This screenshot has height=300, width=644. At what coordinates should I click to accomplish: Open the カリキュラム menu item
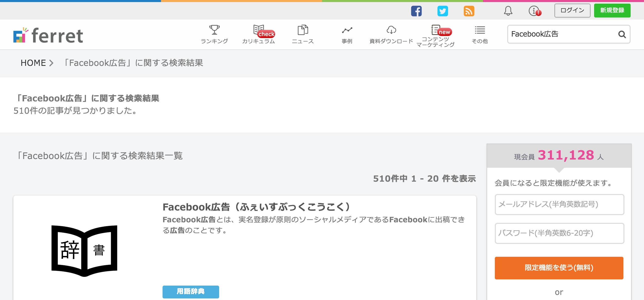(258, 35)
